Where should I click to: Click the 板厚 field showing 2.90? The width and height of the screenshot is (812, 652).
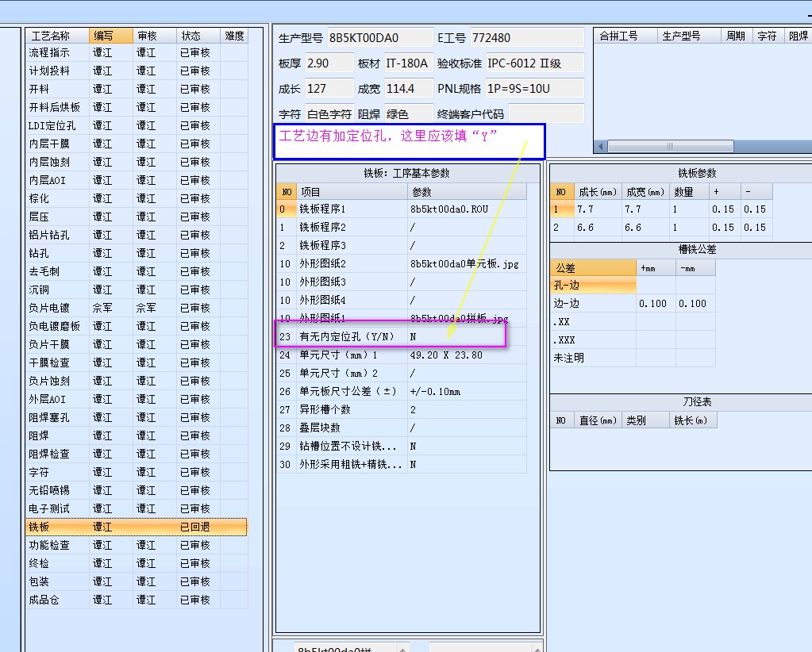click(329, 63)
